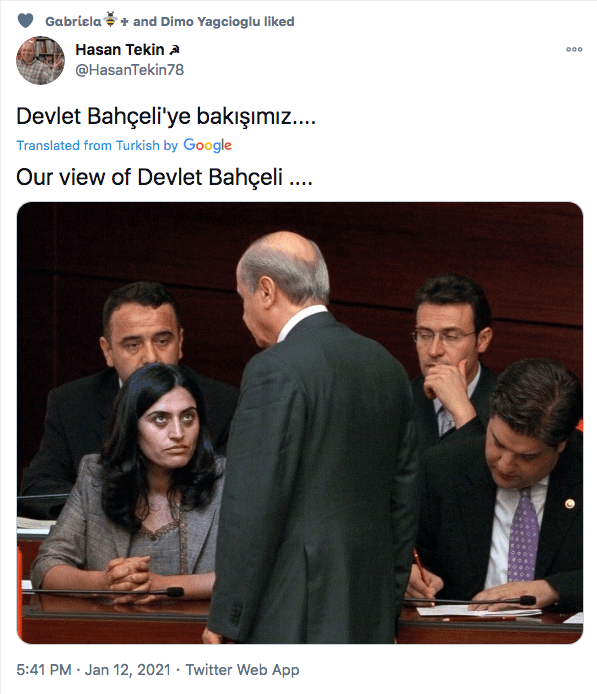Open the three-dot more options menu

(x=574, y=49)
